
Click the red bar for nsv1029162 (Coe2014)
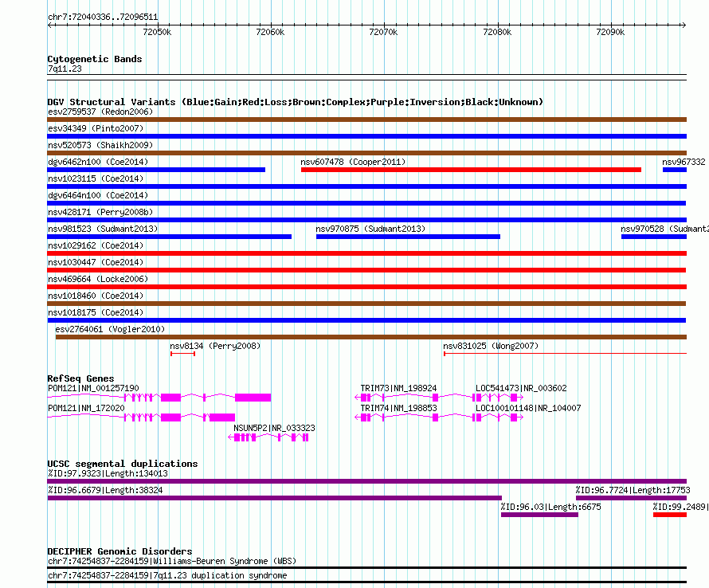point(366,253)
